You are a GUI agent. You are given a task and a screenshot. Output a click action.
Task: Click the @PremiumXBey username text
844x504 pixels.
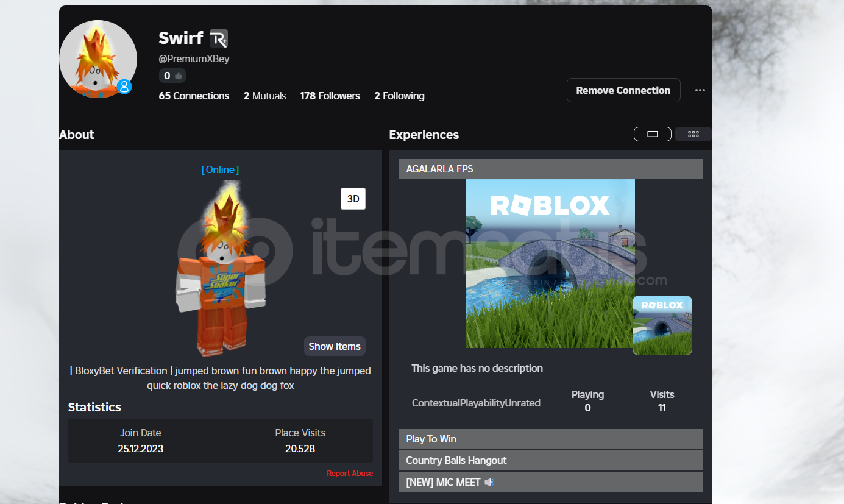pyautogui.click(x=194, y=59)
